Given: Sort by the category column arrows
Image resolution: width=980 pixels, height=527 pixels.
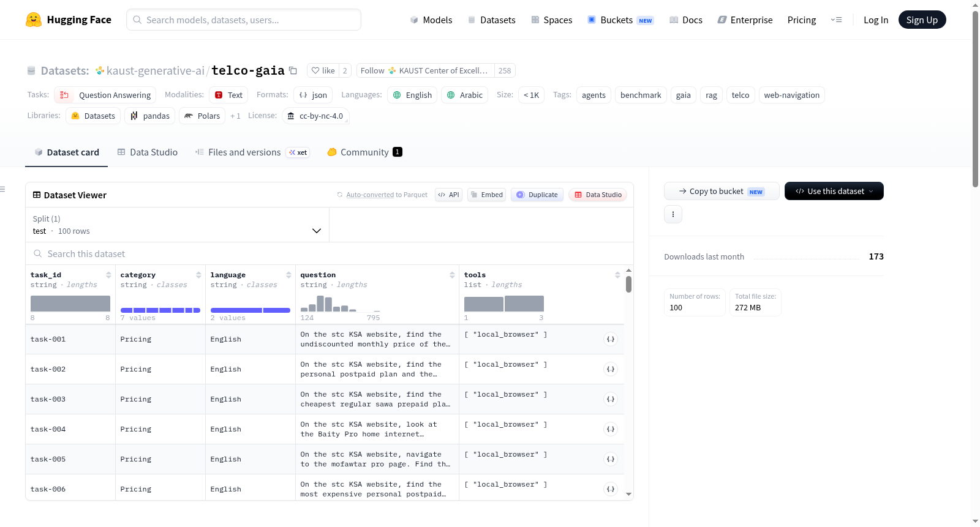Looking at the screenshot, I should (x=198, y=275).
